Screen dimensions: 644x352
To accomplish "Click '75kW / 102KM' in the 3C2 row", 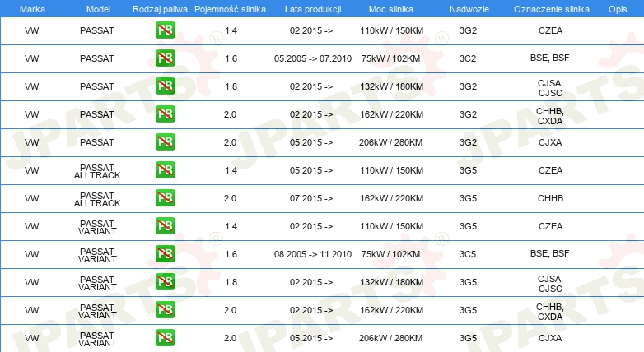I will [390, 58].
